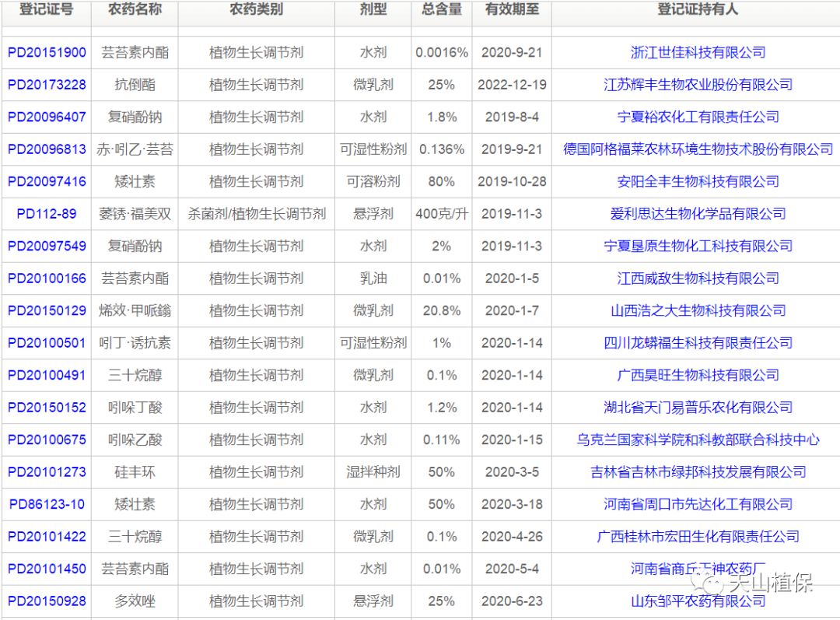Open 爱利思达生物化学品有限公司 company link
Viewport: 840px width, 620px height.
(698, 214)
